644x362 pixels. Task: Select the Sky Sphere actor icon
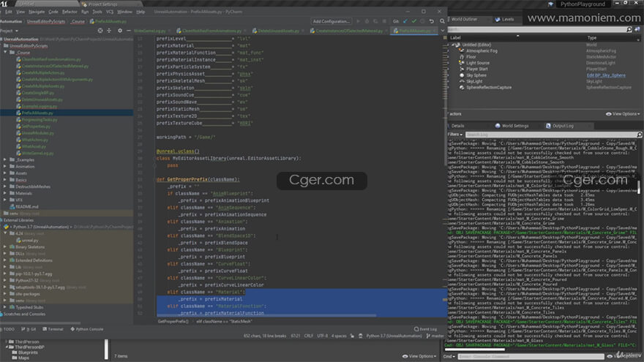pyautogui.click(x=462, y=75)
